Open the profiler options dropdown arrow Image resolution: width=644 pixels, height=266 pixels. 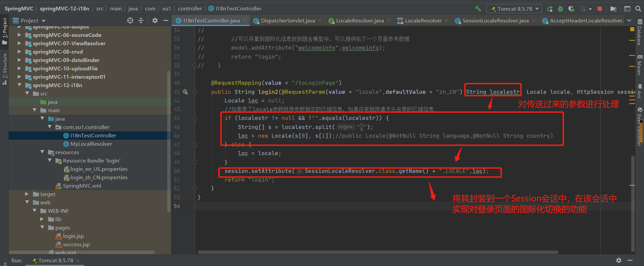tap(590, 9)
